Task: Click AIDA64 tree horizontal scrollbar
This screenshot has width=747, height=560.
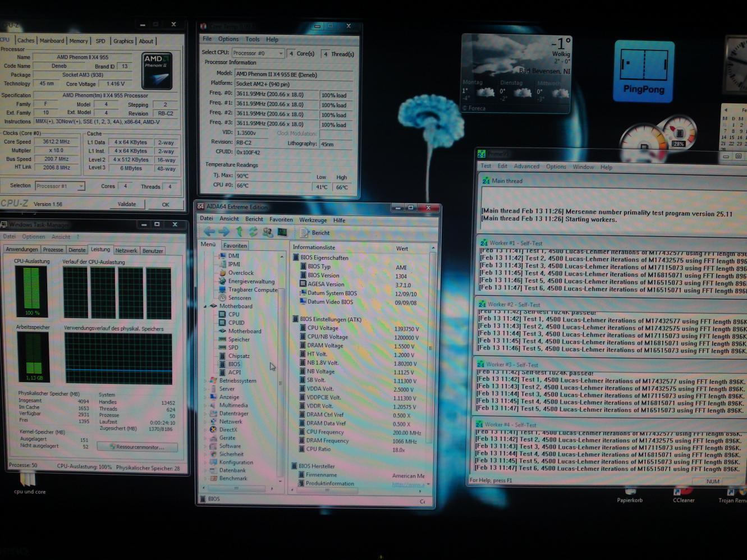Action: pos(237,489)
